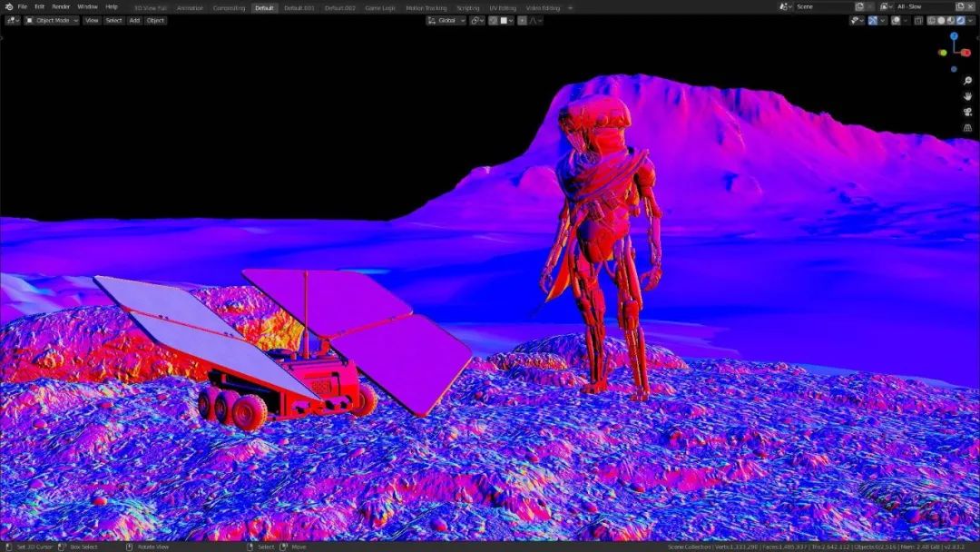Click the navigation gizmo Z axis
980x552 pixels.
point(954,36)
